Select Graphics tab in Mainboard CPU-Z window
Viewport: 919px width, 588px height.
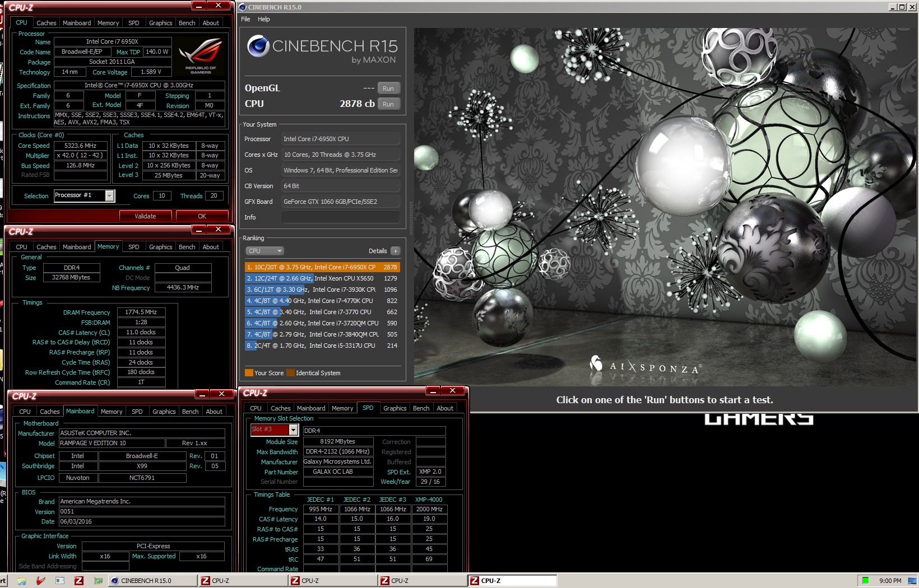coord(164,412)
